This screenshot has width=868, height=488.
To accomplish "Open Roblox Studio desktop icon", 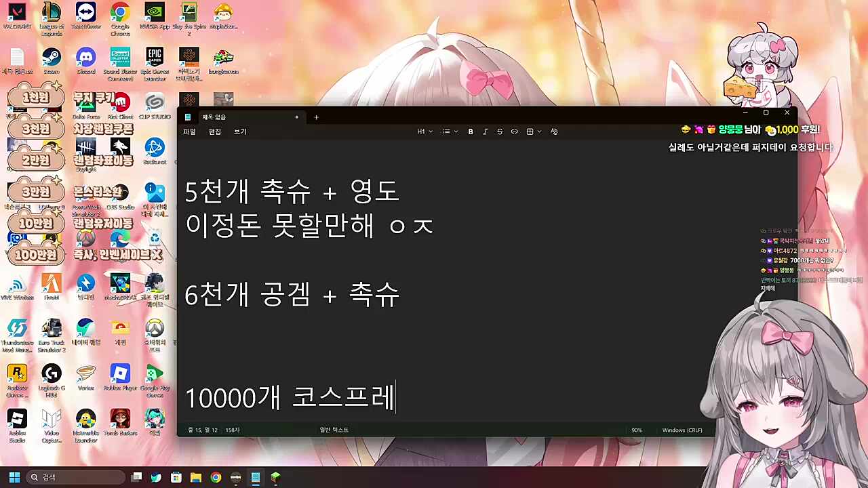I will [x=17, y=426].
